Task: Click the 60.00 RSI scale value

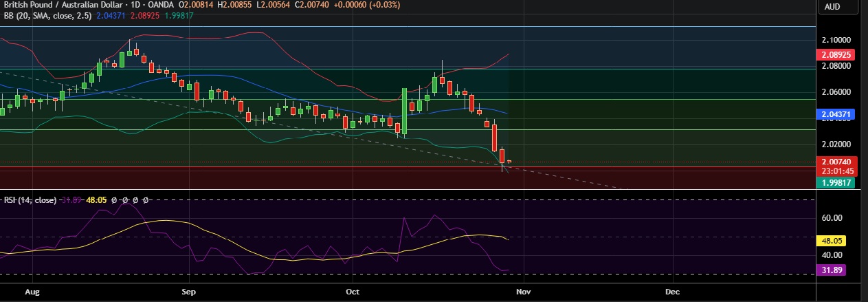Action: click(832, 218)
